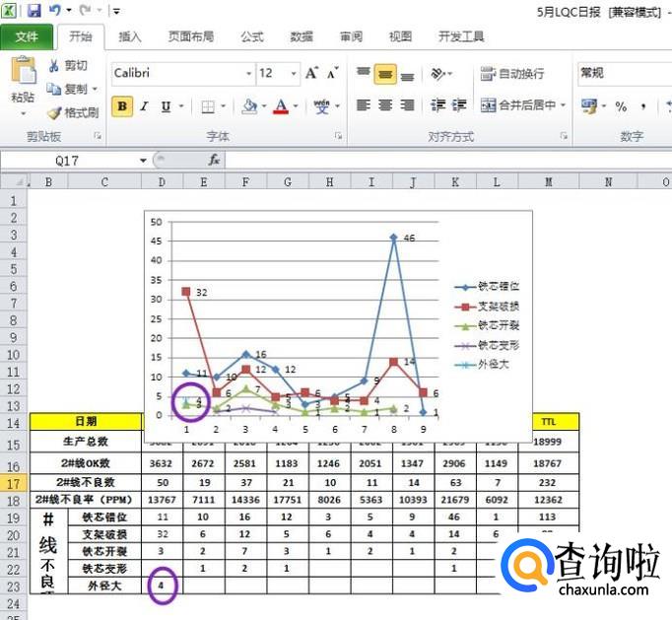Open Font group dialog launcher
The height and width of the screenshot is (620, 672).
click(x=339, y=136)
